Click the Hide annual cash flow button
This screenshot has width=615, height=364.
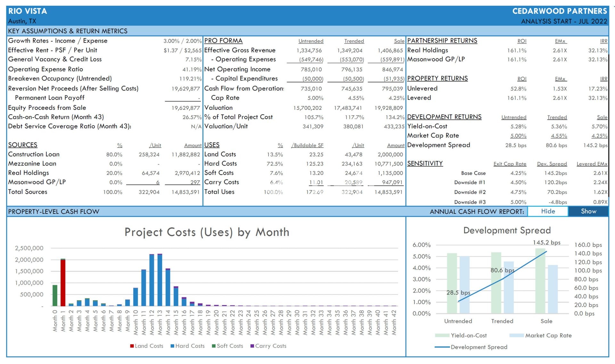(x=548, y=211)
